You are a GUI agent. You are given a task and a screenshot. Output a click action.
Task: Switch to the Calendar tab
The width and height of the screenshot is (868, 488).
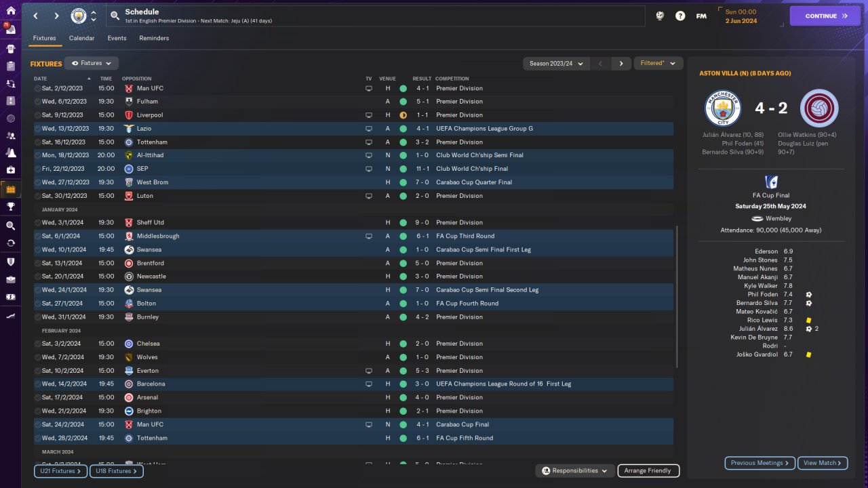(x=81, y=38)
